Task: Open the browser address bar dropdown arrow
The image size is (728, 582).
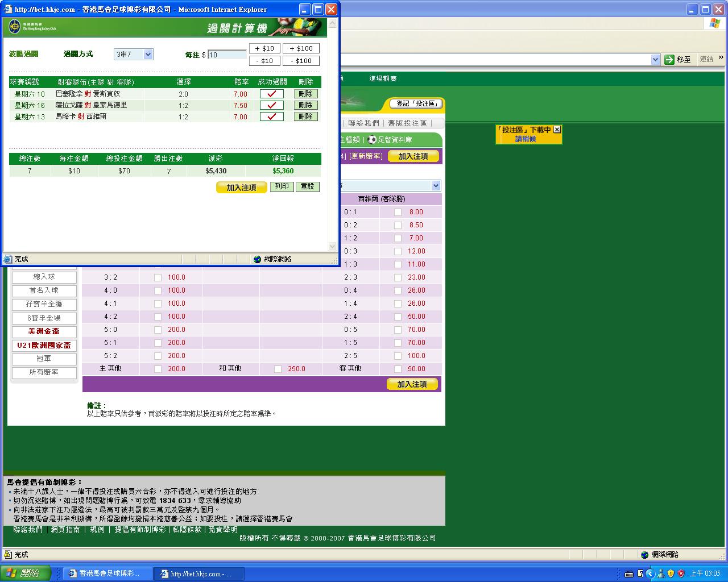Action: (655, 59)
